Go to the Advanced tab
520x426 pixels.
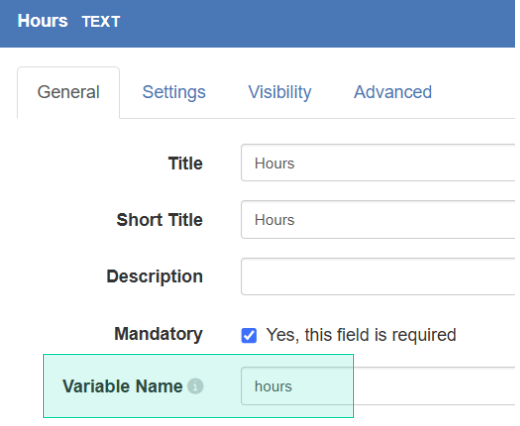(x=393, y=92)
